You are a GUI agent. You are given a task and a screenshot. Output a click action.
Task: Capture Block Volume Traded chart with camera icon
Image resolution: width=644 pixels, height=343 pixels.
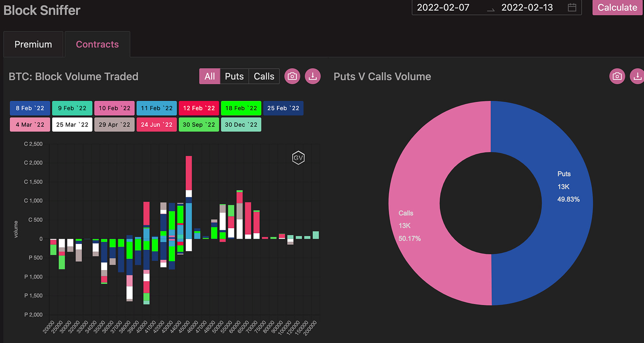292,76
